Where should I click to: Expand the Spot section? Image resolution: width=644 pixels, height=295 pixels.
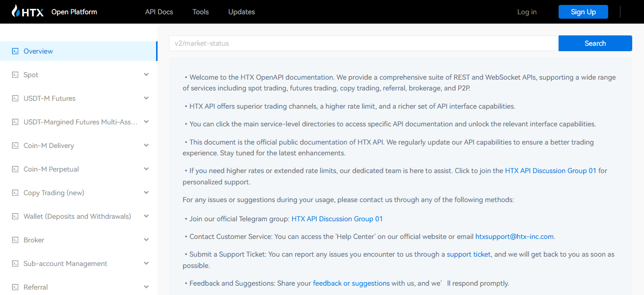click(x=146, y=74)
